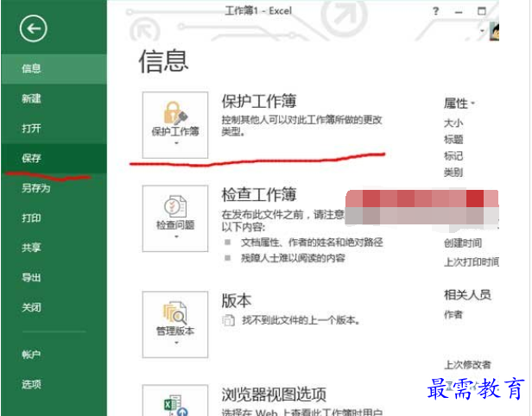Maximize the Excel window

481,11
